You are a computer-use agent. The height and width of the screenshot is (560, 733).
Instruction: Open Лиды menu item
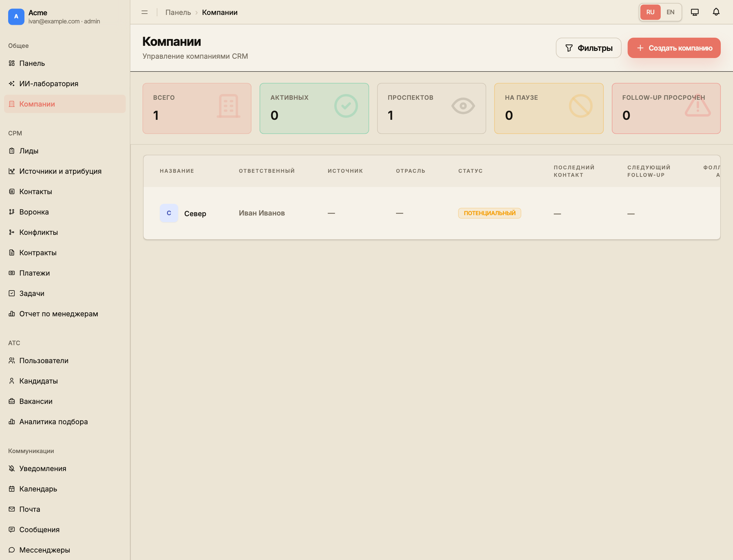65,151
